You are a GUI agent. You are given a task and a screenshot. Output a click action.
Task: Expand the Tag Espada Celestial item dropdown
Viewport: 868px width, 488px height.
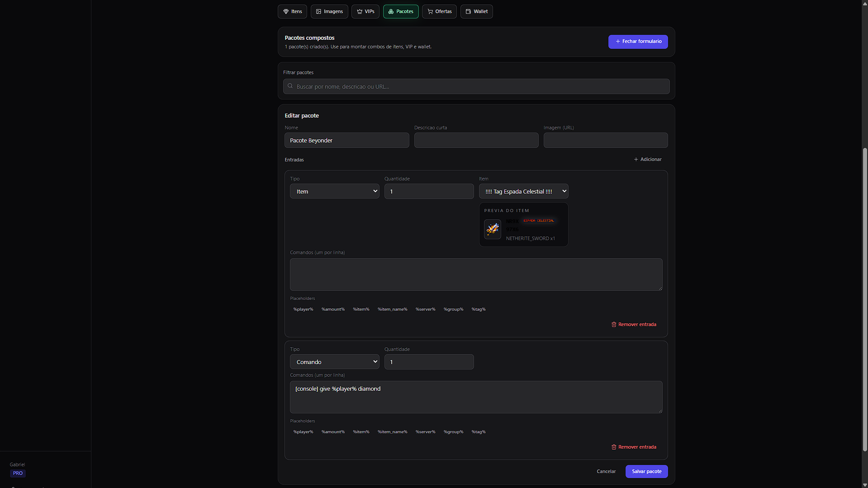(x=523, y=191)
